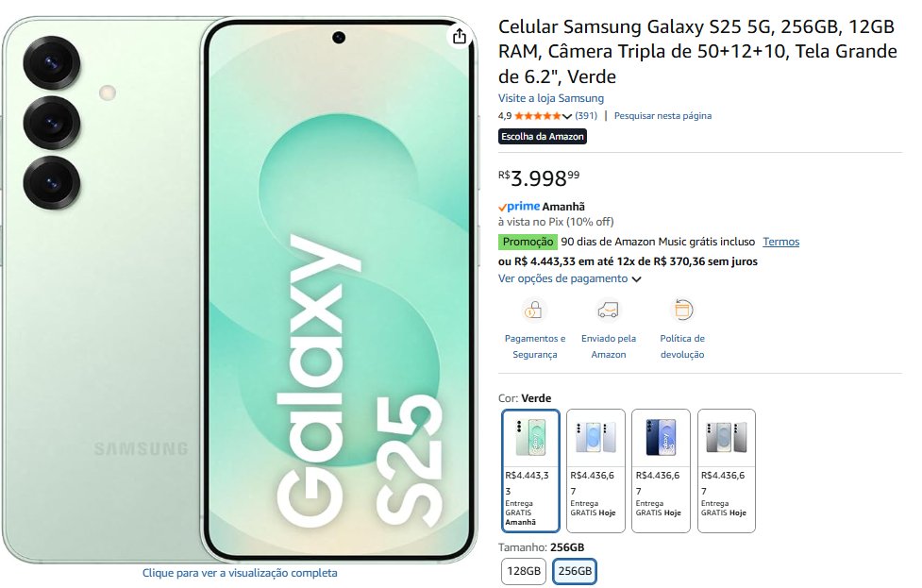Click the Escolha da Amazon badge
This screenshot has height=588, width=922.
tap(543, 137)
